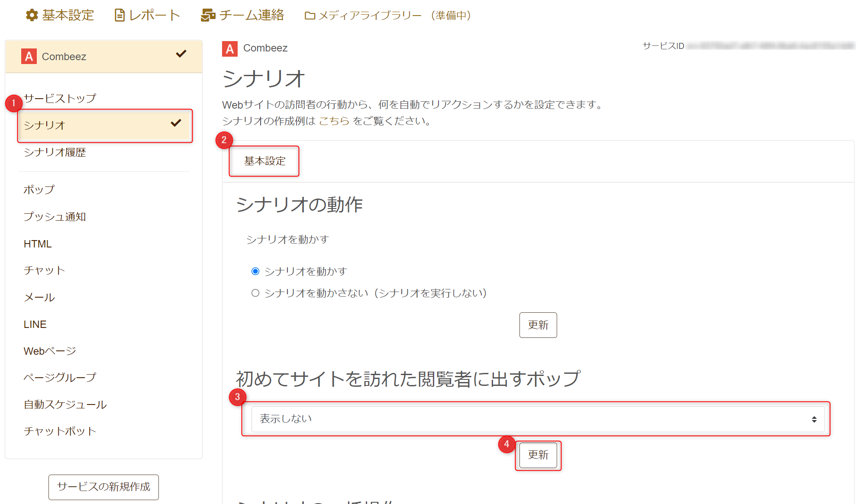Viewport: 861px width, 504px height.
Task: Click the チーム連絡 chat icon
Action: pos(208,15)
